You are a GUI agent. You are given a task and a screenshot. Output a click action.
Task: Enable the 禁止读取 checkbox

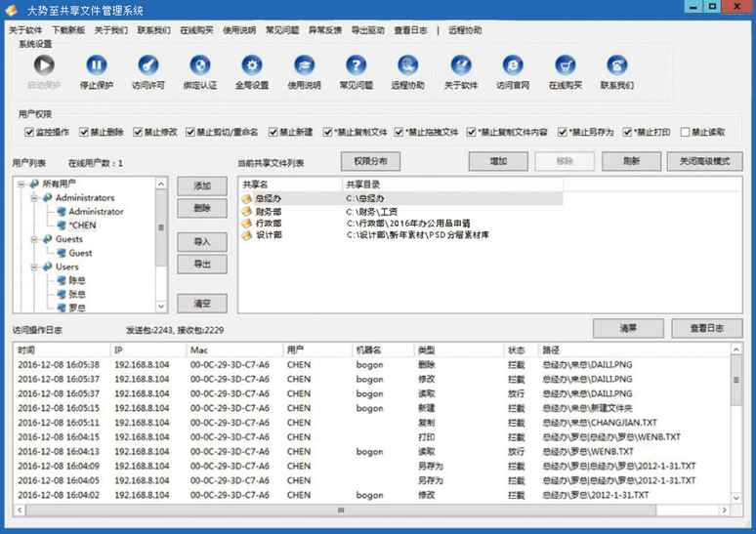[685, 132]
